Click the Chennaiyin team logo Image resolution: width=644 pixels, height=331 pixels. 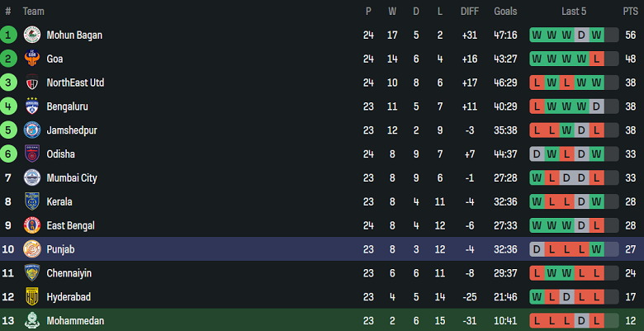[32, 272]
